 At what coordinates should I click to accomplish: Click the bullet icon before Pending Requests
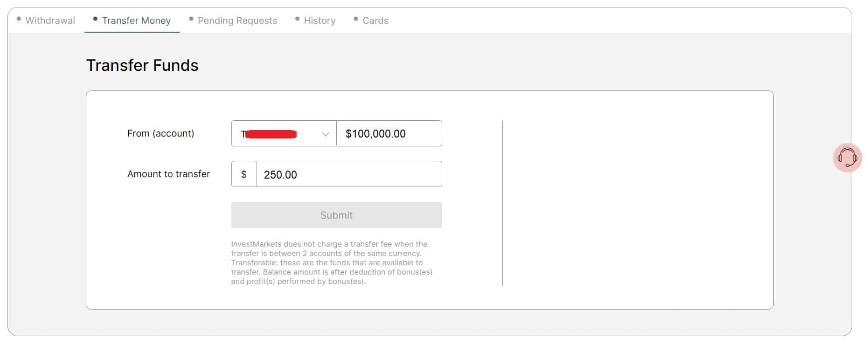pos(191,18)
